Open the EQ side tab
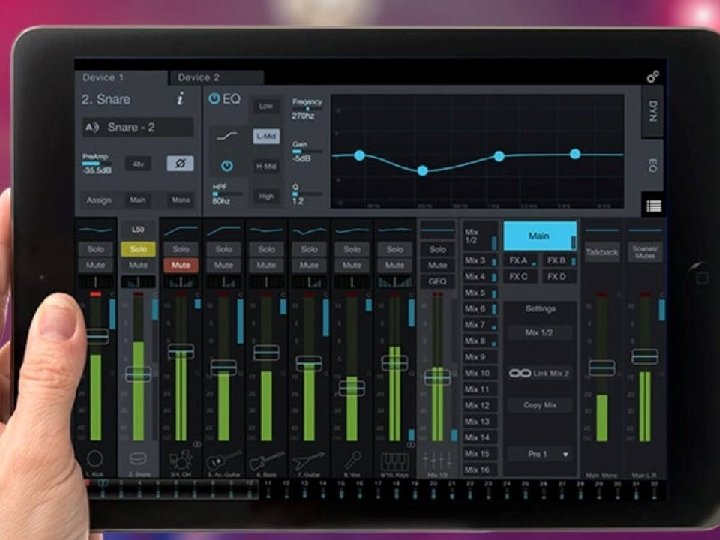Viewport: 720px width, 540px height. [652, 165]
